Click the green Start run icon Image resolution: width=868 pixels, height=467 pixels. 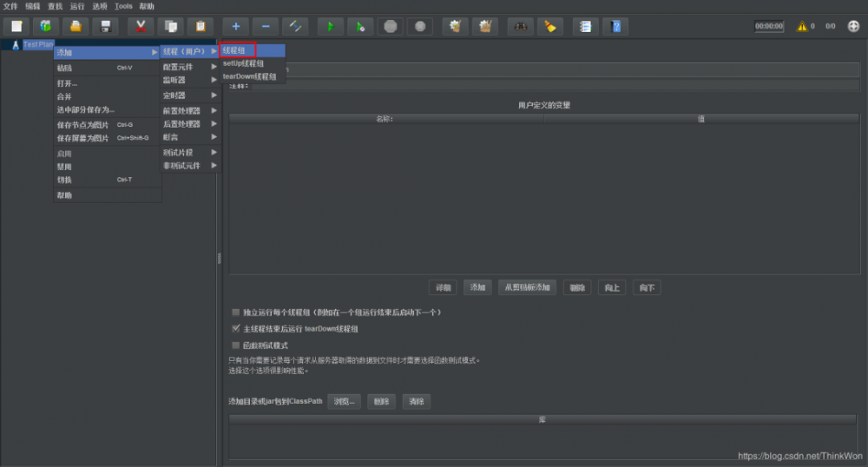point(331,26)
